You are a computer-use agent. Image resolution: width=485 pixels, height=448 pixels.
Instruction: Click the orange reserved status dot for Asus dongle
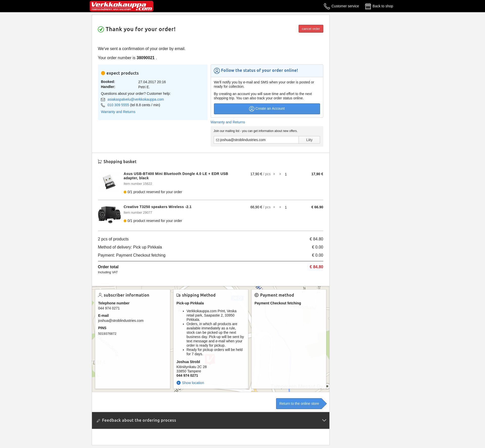tap(125, 192)
